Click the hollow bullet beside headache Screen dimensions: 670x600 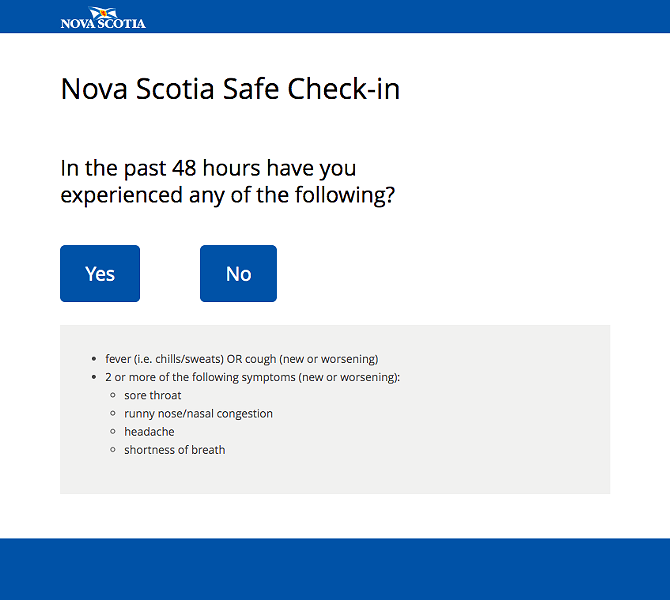pos(113,432)
